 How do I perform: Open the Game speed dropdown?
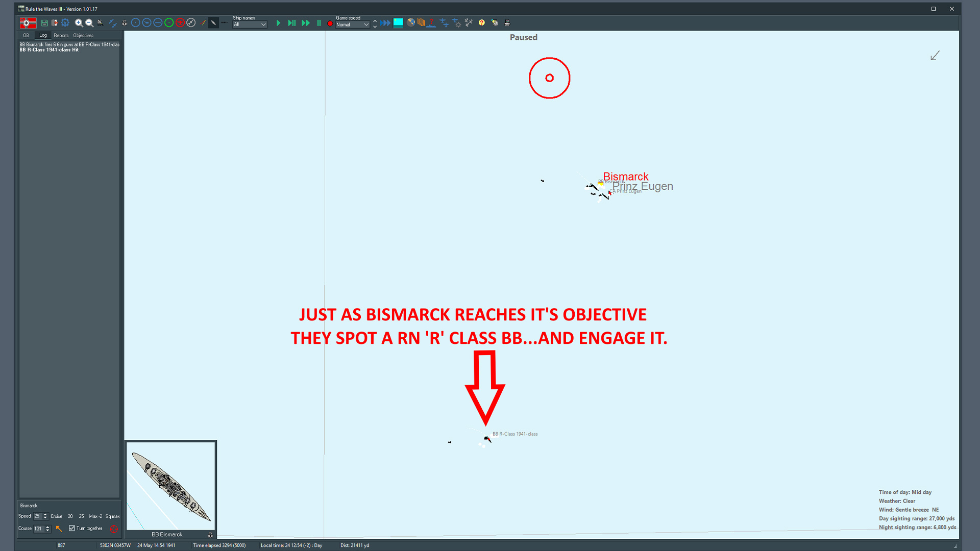(x=352, y=24)
